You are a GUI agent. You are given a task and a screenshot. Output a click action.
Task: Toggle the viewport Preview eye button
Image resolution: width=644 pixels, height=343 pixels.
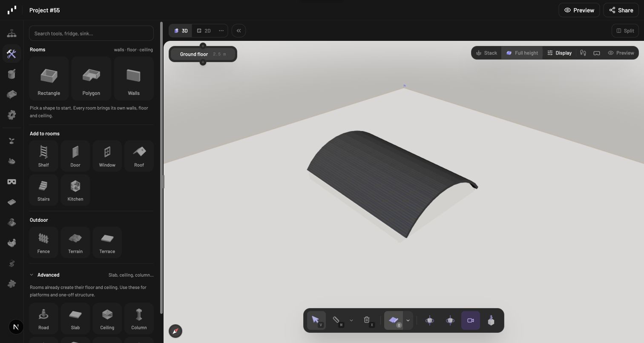point(621,53)
